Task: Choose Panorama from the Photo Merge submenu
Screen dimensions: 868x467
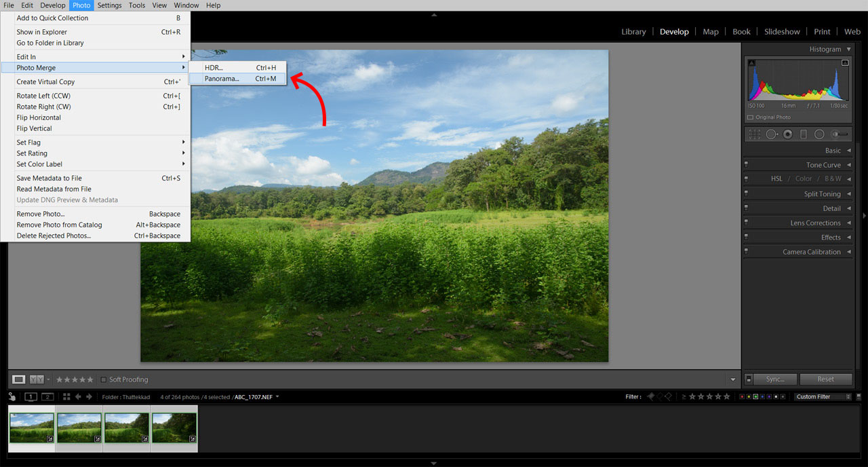Action: (x=220, y=78)
